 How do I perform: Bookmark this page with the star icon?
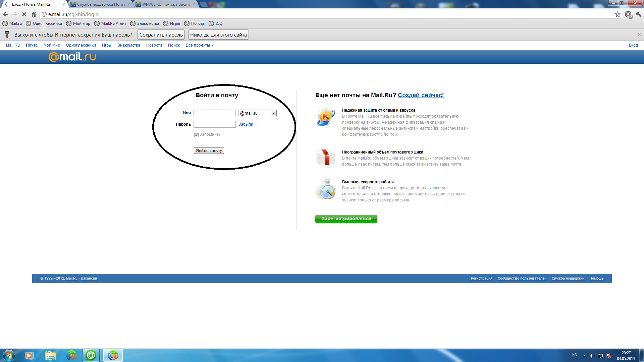click(618, 14)
